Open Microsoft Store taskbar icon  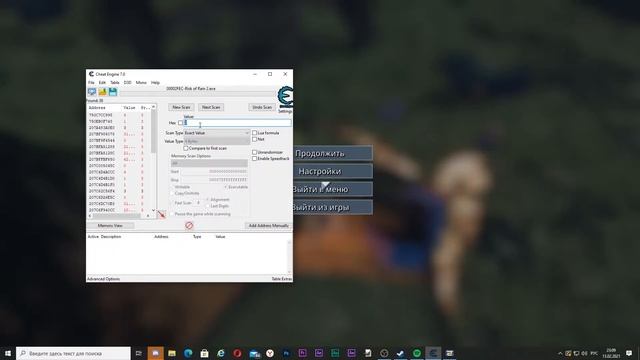[x=204, y=353]
